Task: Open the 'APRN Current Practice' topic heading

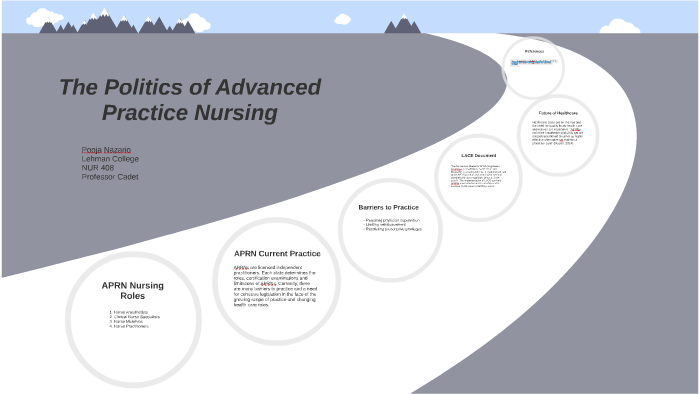Action: pos(277,253)
